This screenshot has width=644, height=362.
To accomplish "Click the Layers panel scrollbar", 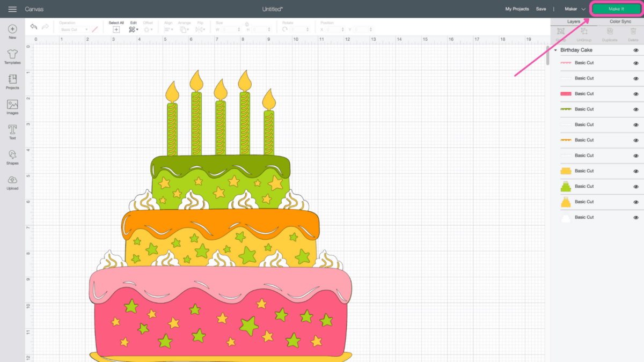I will 547,55.
